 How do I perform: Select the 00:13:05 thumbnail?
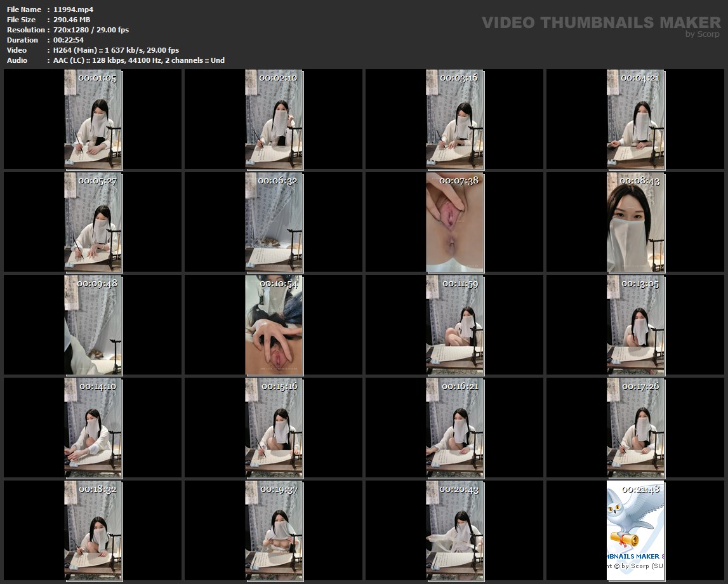point(636,325)
